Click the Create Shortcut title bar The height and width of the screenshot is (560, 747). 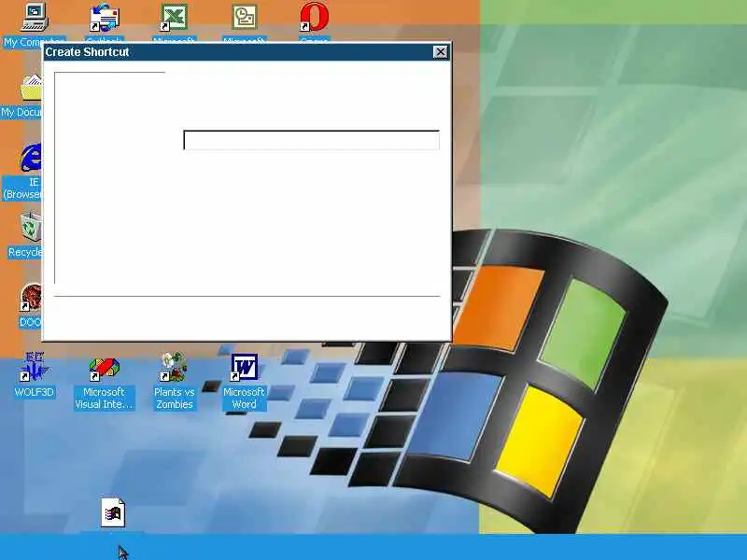(247, 52)
